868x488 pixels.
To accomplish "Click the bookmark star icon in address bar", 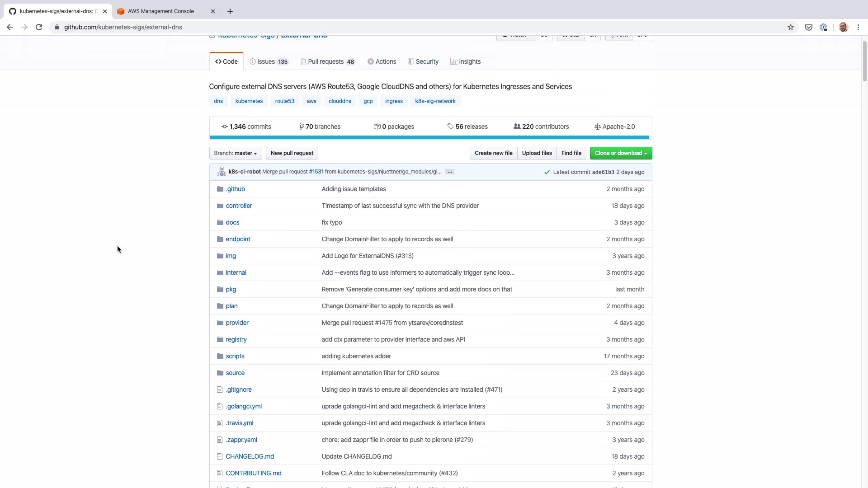I will pyautogui.click(x=790, y=27).
